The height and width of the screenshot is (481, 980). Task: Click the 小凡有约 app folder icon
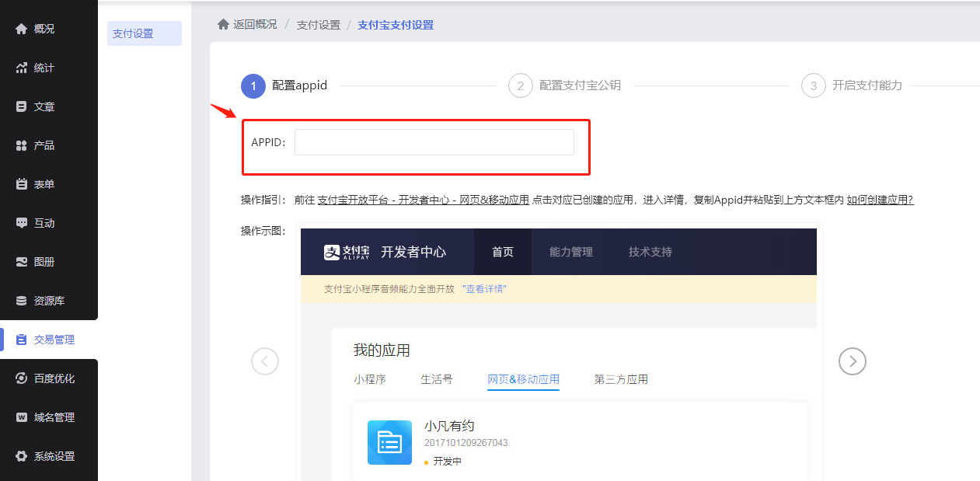pos(389,442)
